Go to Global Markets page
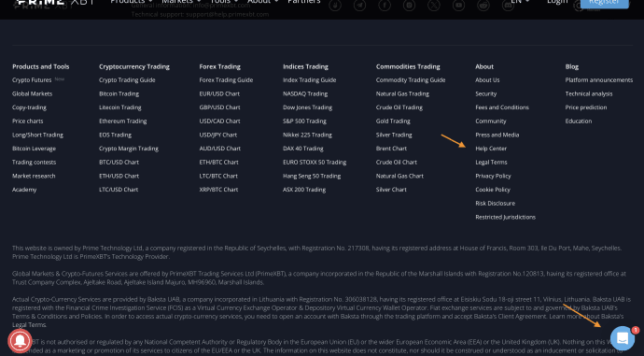The height and width of the screenshot is (356, 644). (32, 93)
